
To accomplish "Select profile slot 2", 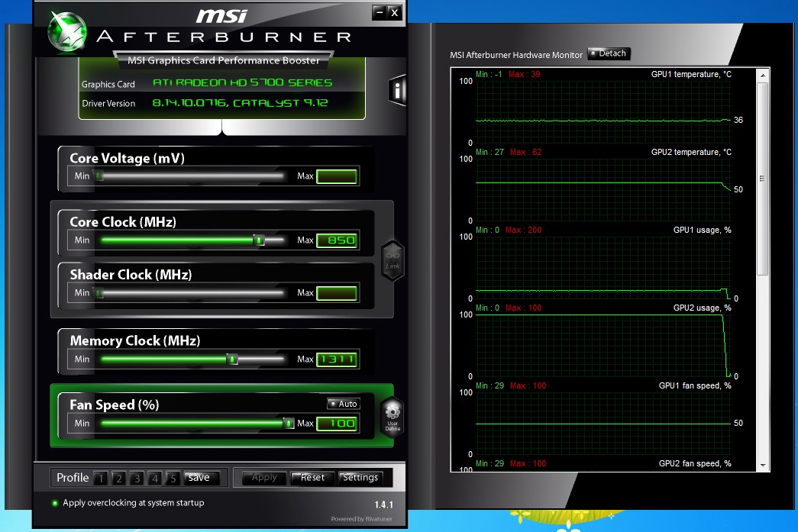I will click(118, 478).
